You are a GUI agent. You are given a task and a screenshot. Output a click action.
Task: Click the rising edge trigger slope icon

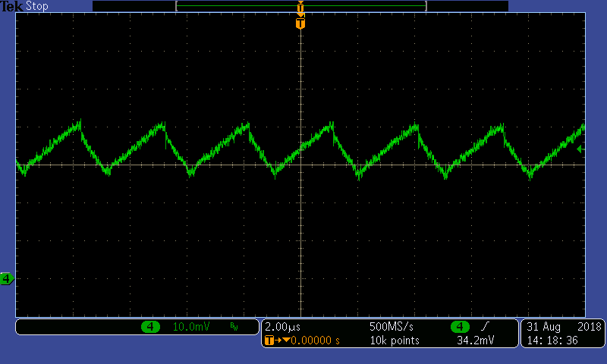coord(485,327)
